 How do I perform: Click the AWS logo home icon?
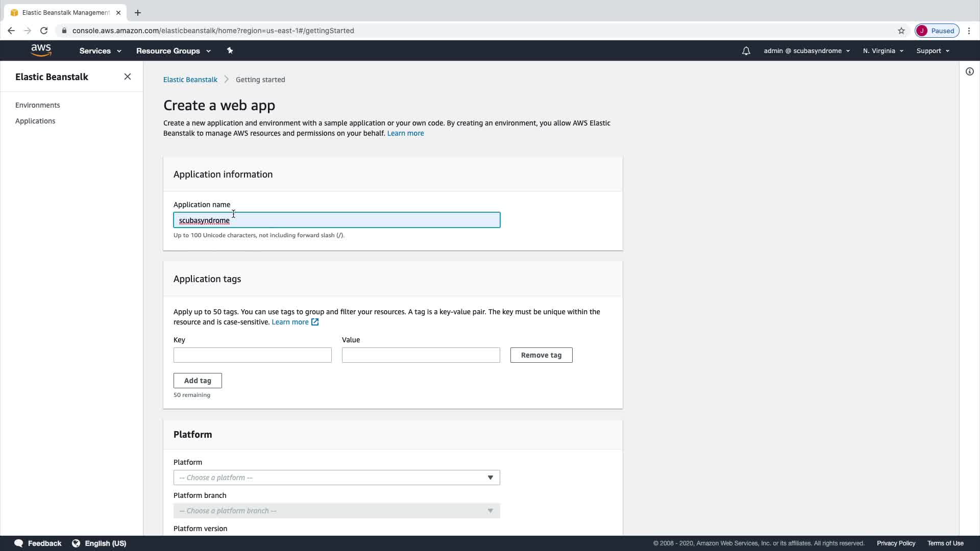coord(41,51)
